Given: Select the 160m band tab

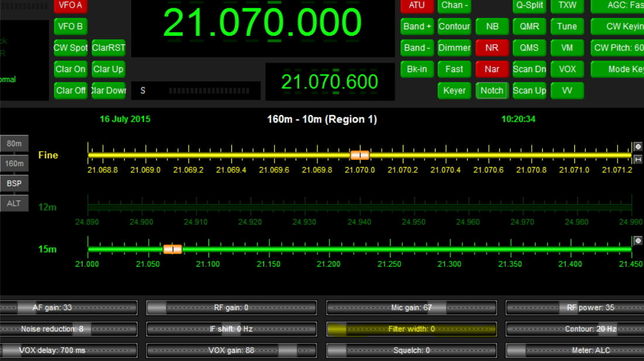Looking at the screenshot, I should coord(14,164).
